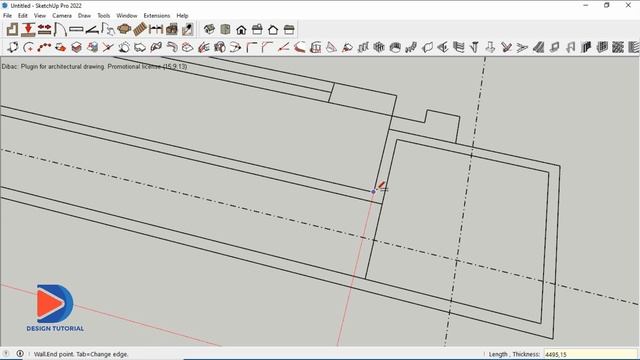The image size is (640, 360).
Task: Open the File menu
Action: click(7, 16)
